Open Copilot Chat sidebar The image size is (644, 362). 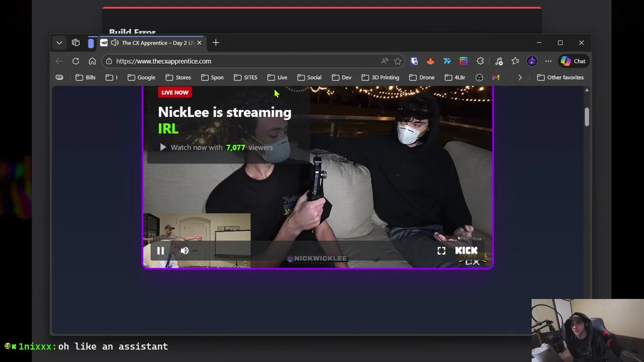point(573,61)
